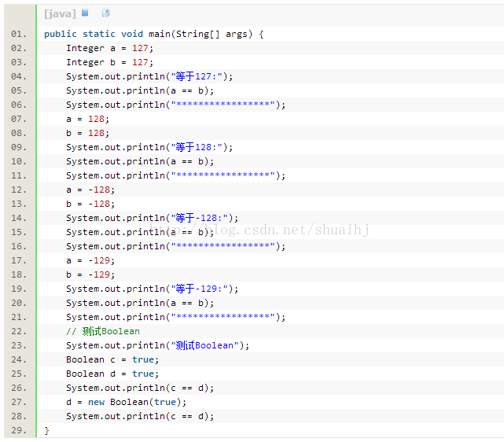Click line number 07.

pyautogui.click(x=19, y=119)
